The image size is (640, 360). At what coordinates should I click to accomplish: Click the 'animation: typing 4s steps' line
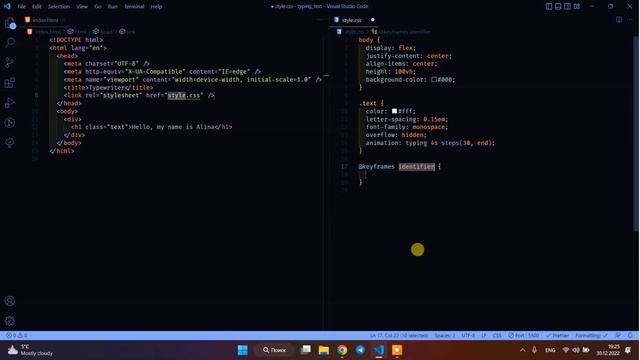(x=430, y=143)
